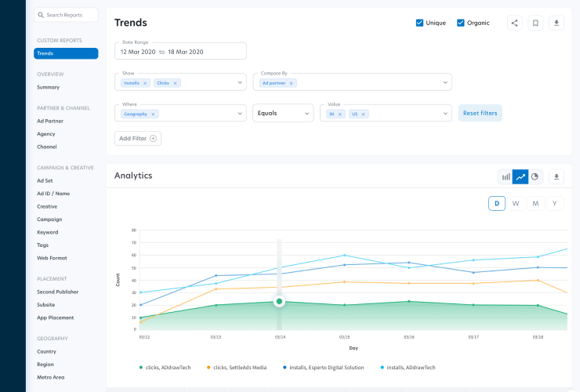Open the Subsite report
Screen dimensions: 580x392
(46, 305)
